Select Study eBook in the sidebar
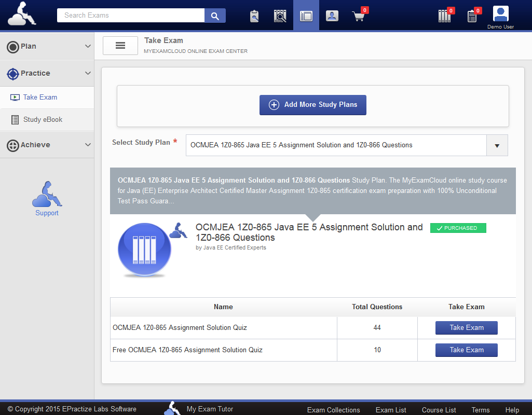The height and width of the screenshot is (415, 532). tap(43, 119)
